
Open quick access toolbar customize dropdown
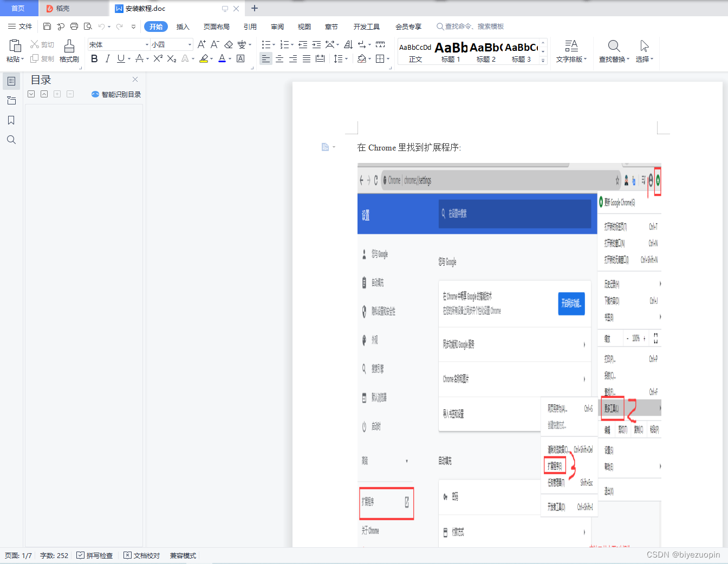(133, 27)
